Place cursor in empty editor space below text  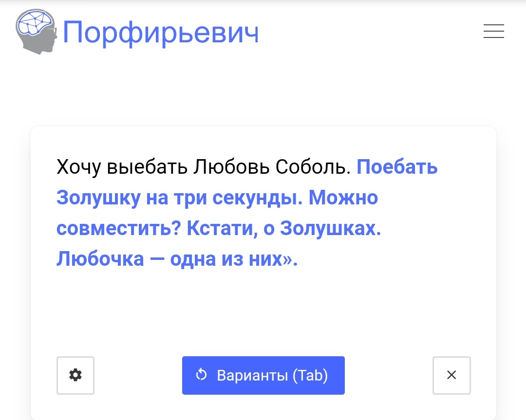pyautogui.click(x=263, y=312)
